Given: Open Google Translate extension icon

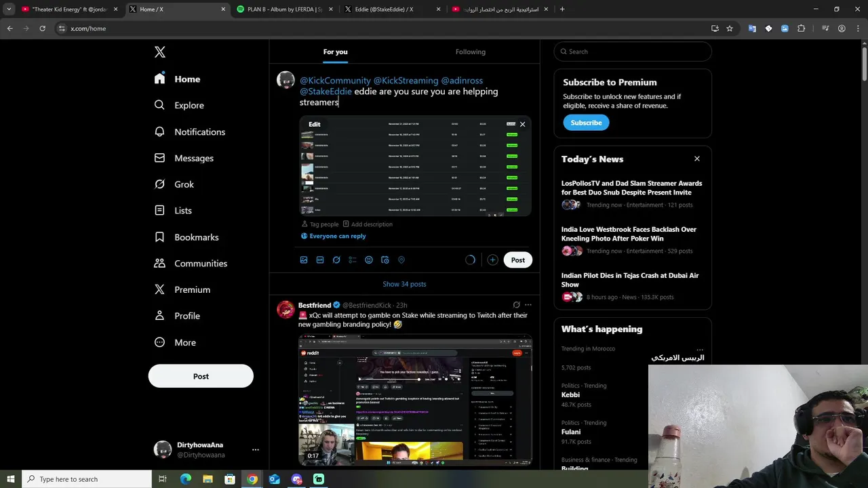Looking at the screenshot, I should pyautogui.click(x=752, y=28).
